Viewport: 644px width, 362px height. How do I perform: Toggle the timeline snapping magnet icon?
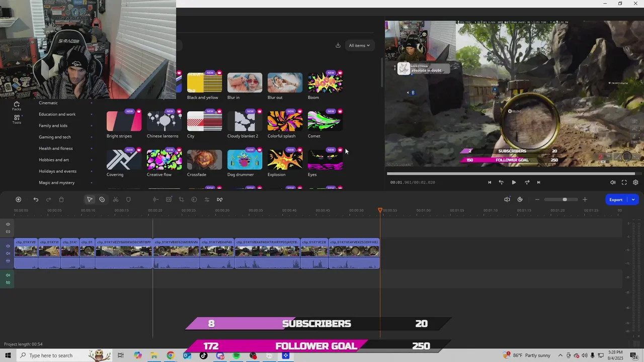tap(507, 200)
